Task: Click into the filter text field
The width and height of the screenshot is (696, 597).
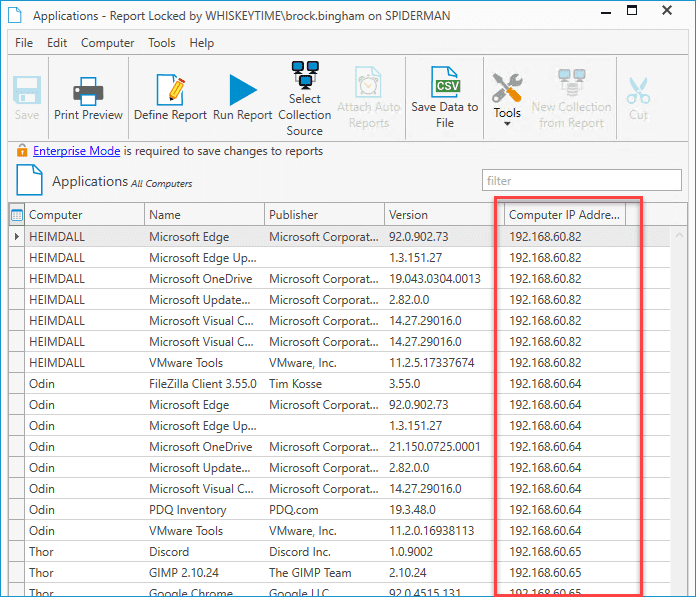Action: (581, 180)
